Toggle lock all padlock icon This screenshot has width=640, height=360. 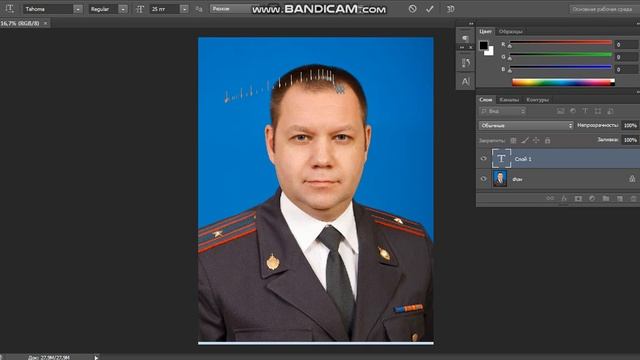coord(547,140)
